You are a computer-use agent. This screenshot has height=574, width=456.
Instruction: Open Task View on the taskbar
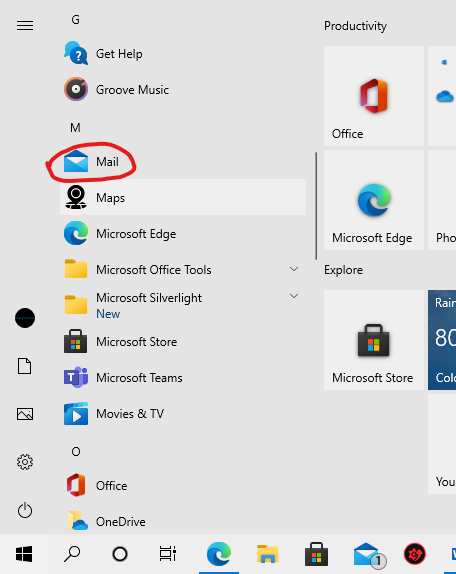coord(168,554)
